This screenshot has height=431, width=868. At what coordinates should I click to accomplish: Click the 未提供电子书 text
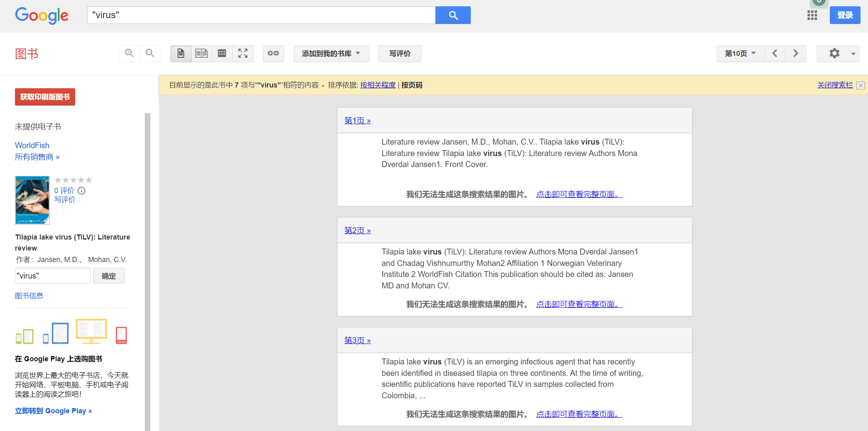(38, 126)
